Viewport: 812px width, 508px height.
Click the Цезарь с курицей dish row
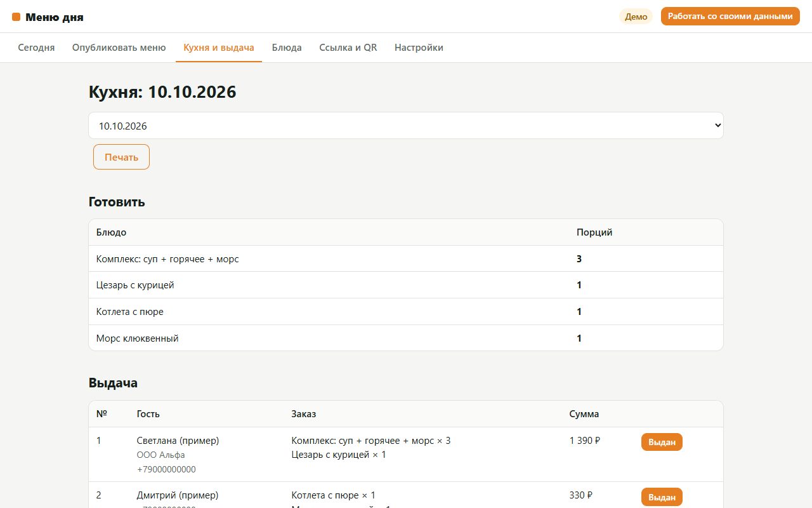pyautogui.click(x=406, y=285)
